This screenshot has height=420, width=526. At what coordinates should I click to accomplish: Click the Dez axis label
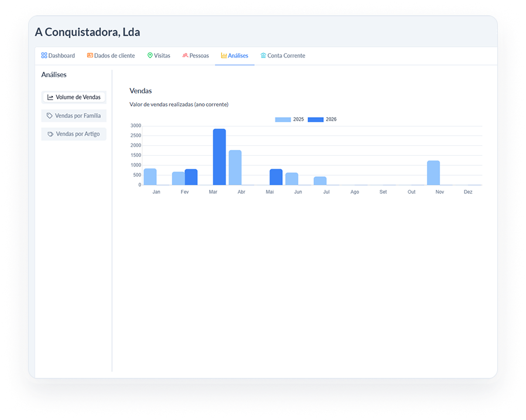click(x=468, y=192)
